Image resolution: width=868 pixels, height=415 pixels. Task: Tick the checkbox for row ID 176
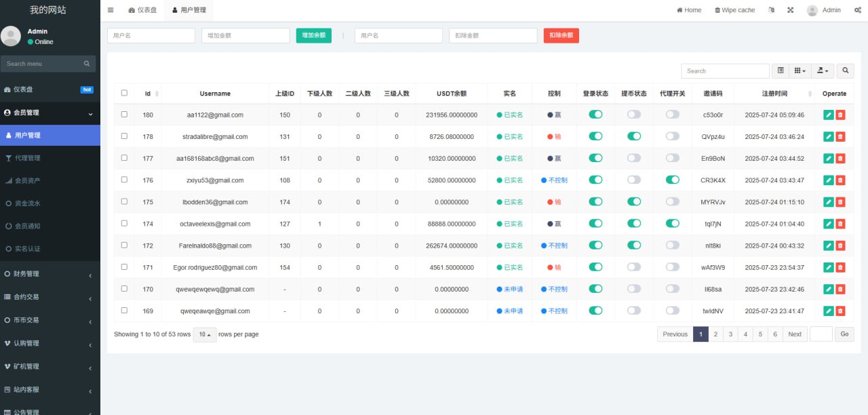tap(124, 180)
